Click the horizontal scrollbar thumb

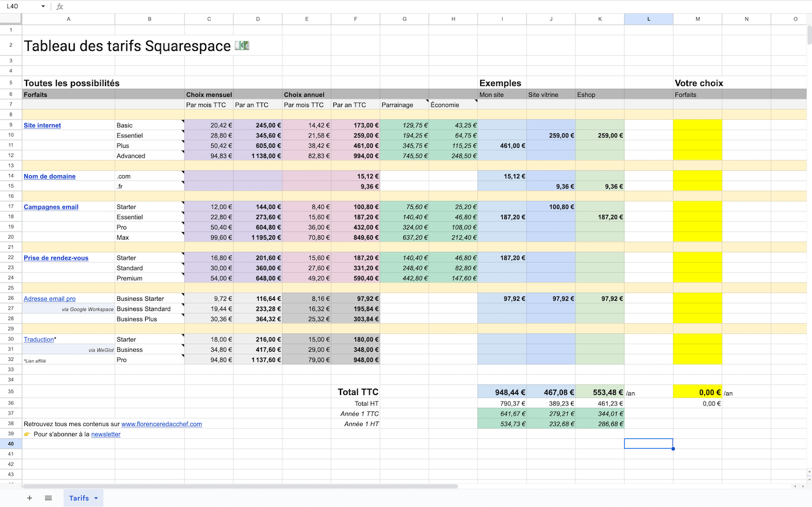click(240, 486)
